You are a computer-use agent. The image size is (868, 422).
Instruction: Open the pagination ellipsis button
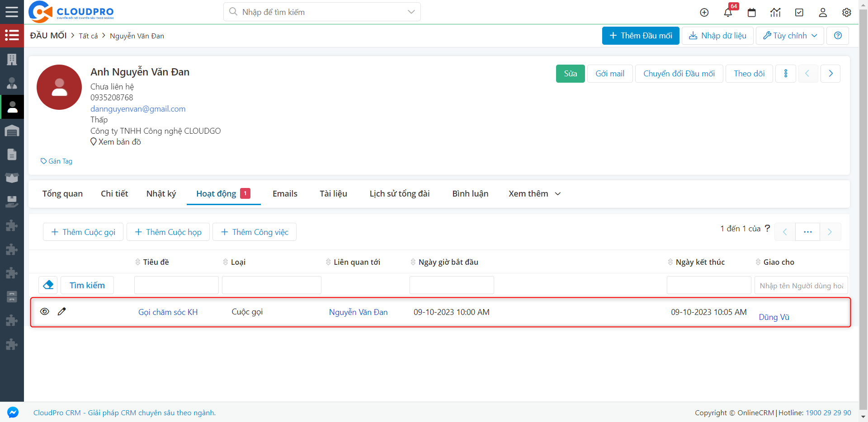(x=808, y=232)
